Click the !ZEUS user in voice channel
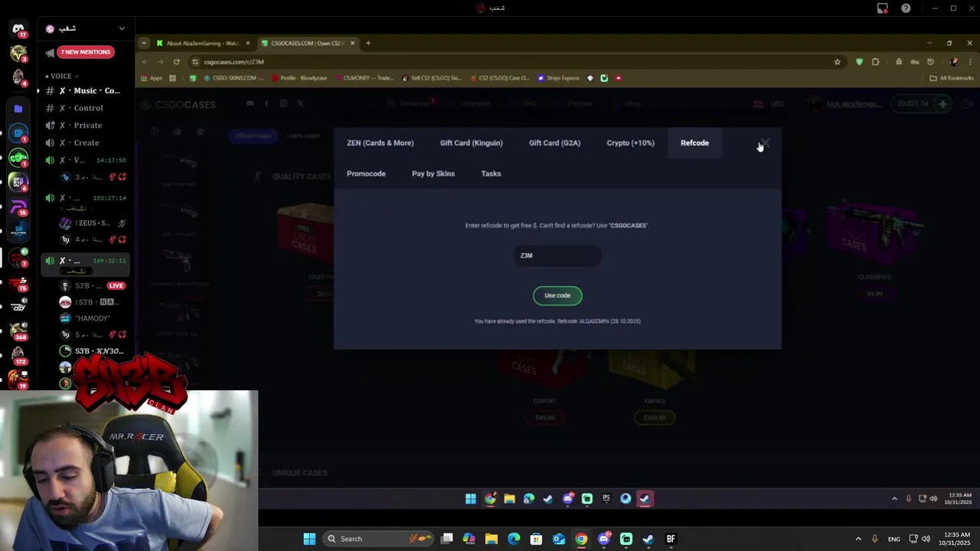Screen dimensions: 980x551 click(93, 223)
